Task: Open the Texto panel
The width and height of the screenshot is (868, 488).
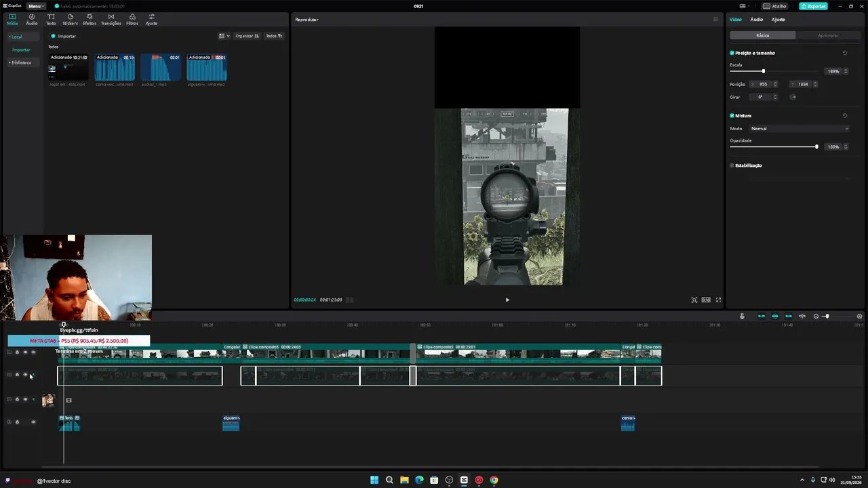Action: pyautogui.click(x=51, y=20)
